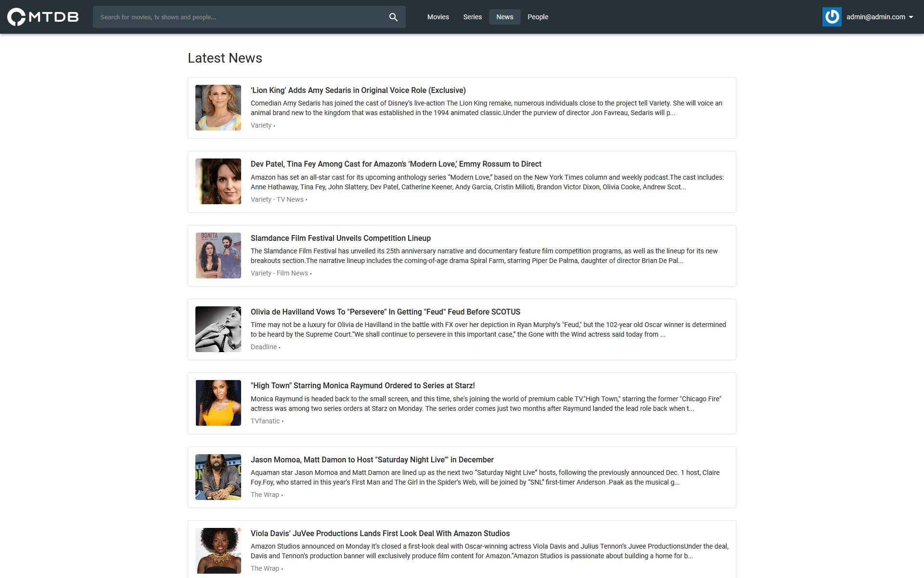Click the search magnifier icon
Image resolution: width=924 pixels, height=578 pixels.
(393, 17)
